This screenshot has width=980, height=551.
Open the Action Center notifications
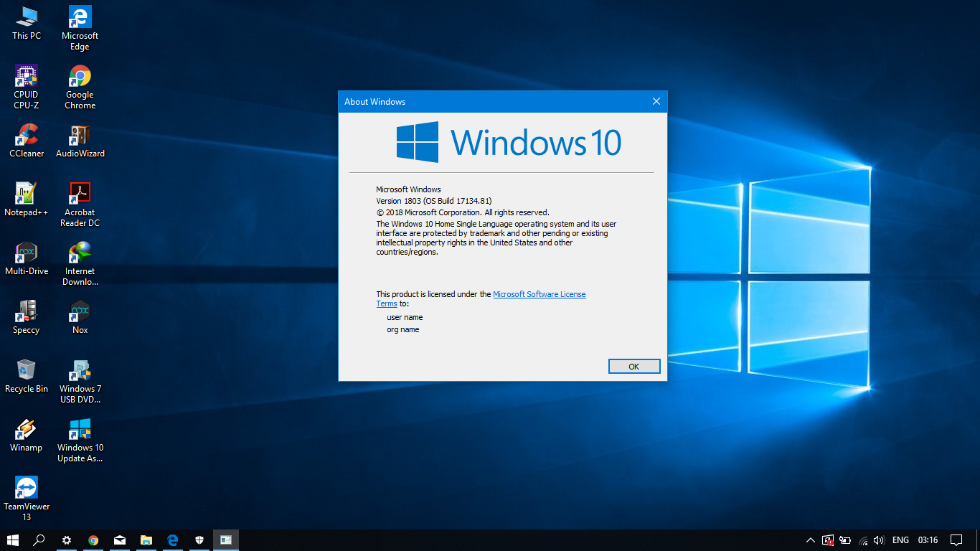pos(956,540)
